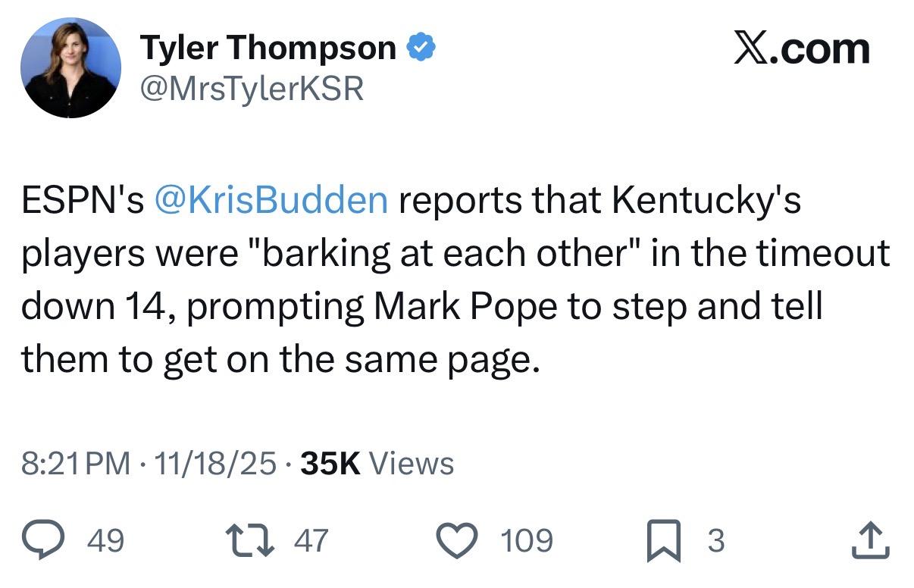Viewport: 914px width, 588px height.
Task: Click the bookmark count number 3
Action: point(715,541)
